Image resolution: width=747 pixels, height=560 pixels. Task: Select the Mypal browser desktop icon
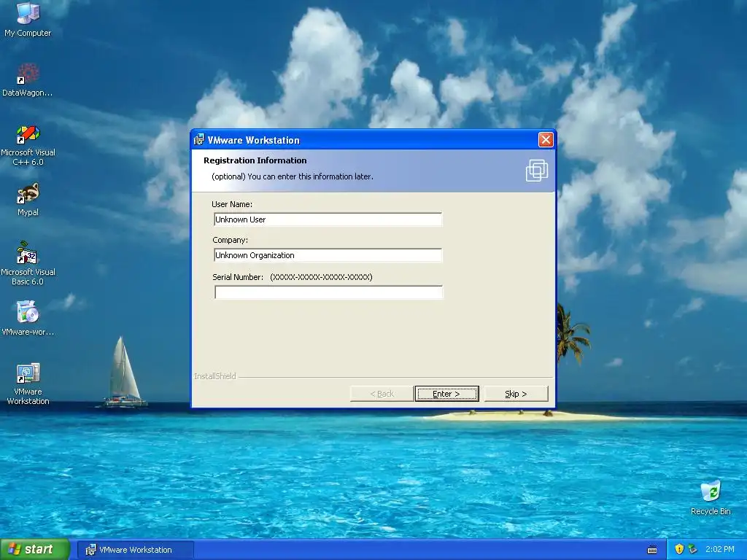(28, 199)
